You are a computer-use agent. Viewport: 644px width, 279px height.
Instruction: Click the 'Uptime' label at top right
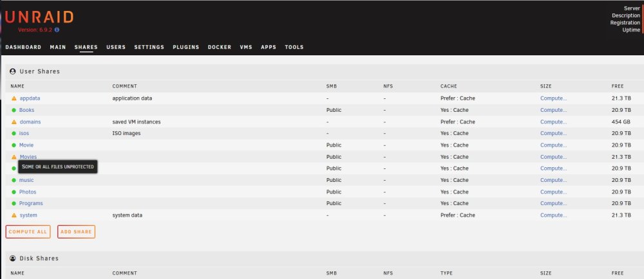click(631, 30)
